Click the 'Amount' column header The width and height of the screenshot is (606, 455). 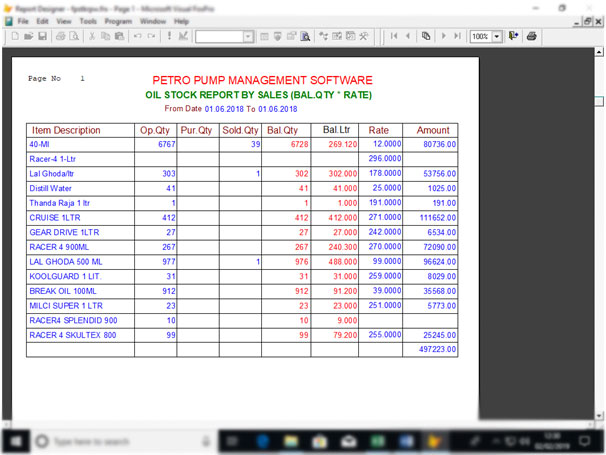[x=433, y=130]
